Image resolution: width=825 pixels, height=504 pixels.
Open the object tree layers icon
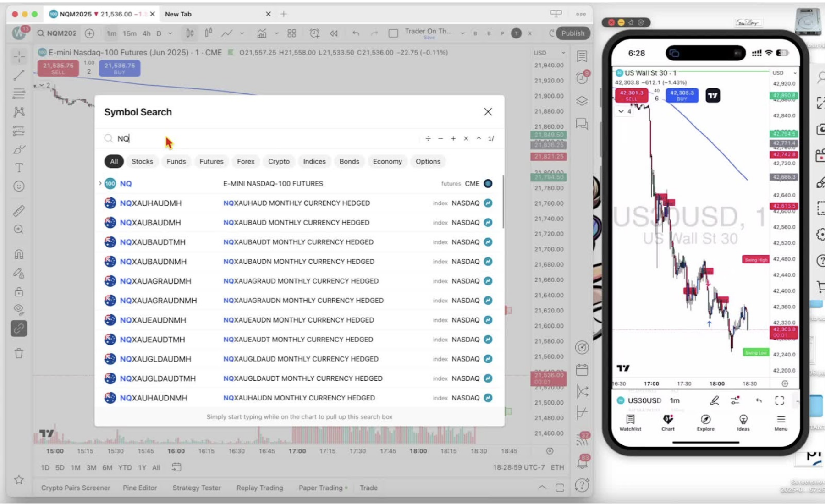[582, 101]
